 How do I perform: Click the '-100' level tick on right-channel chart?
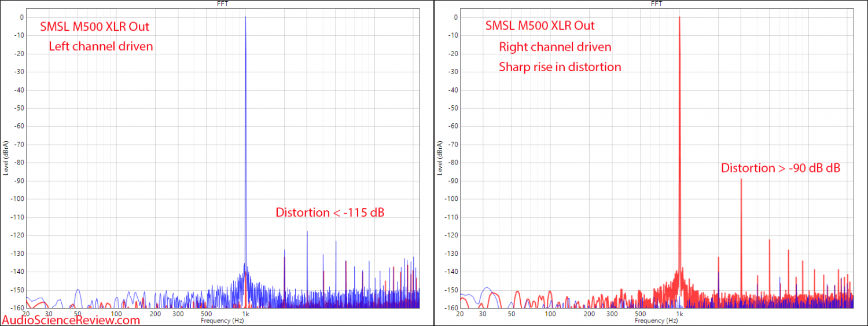click(451, 199)
